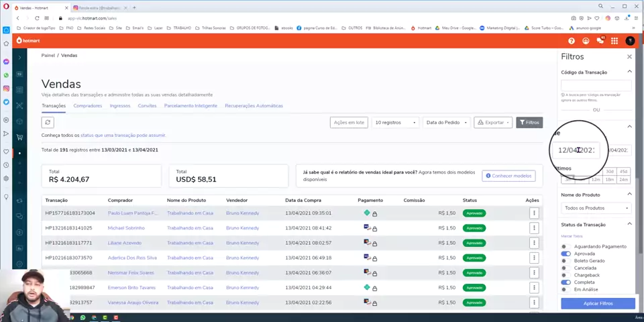This screenshot has width=644, height=322.
Task: Close the Filtros panel with X
Action: click(x=629, y=57)
